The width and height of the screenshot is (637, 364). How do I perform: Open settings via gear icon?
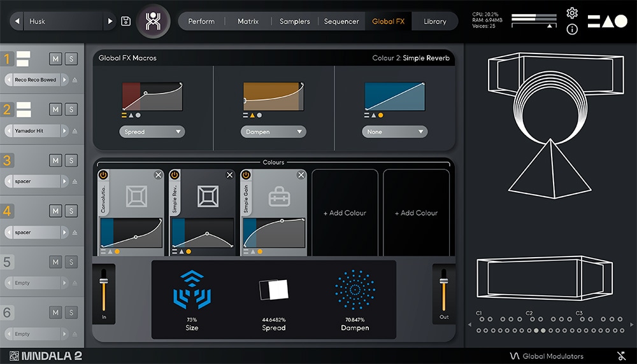click(572, 13)
